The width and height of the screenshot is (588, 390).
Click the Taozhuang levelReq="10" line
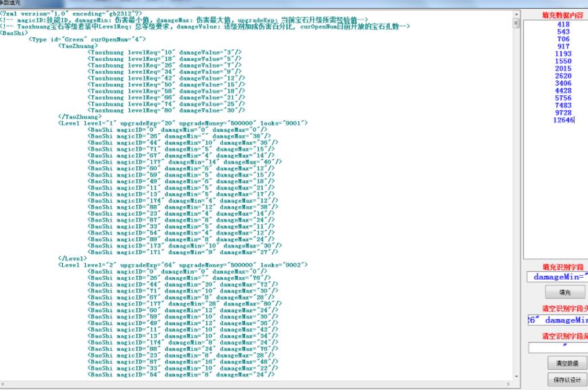(165, 52)
